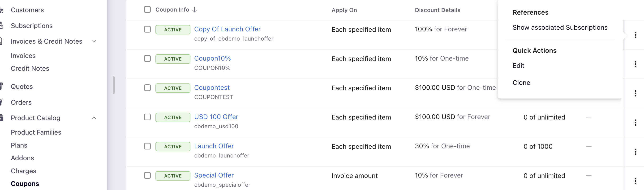Tick the select-all coupons checkbox
This screenshot has height=190, width=644.
147,9
